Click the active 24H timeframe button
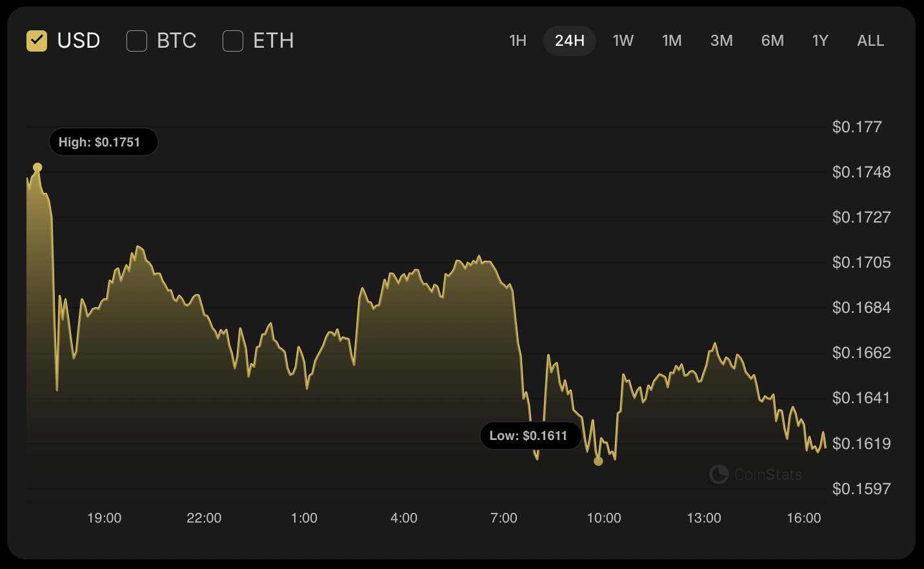Viewport: 924px width, 569px height. click(570, 41)
